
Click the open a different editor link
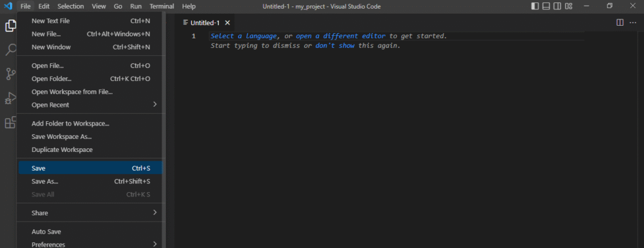coord(340,36)
